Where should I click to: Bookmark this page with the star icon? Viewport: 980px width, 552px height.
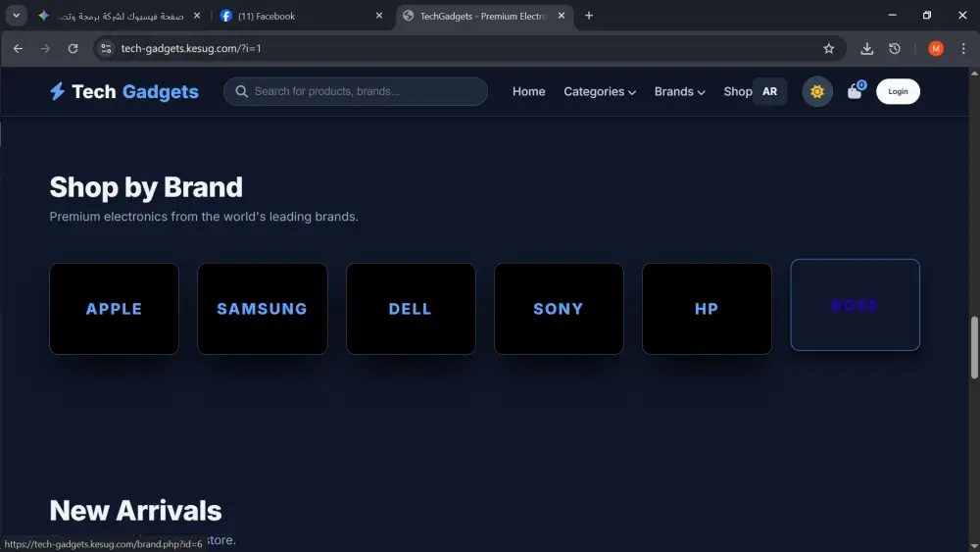click(829, 48)
